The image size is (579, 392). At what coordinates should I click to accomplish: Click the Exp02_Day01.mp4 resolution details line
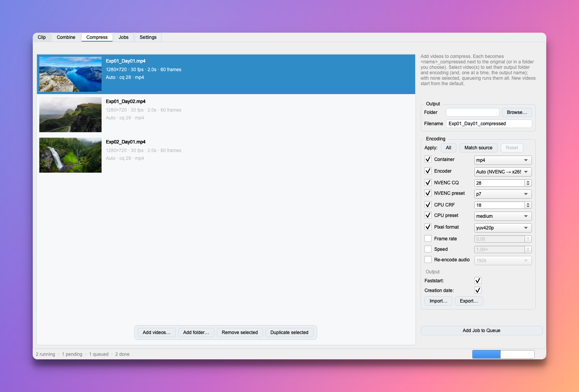point(144,150)
